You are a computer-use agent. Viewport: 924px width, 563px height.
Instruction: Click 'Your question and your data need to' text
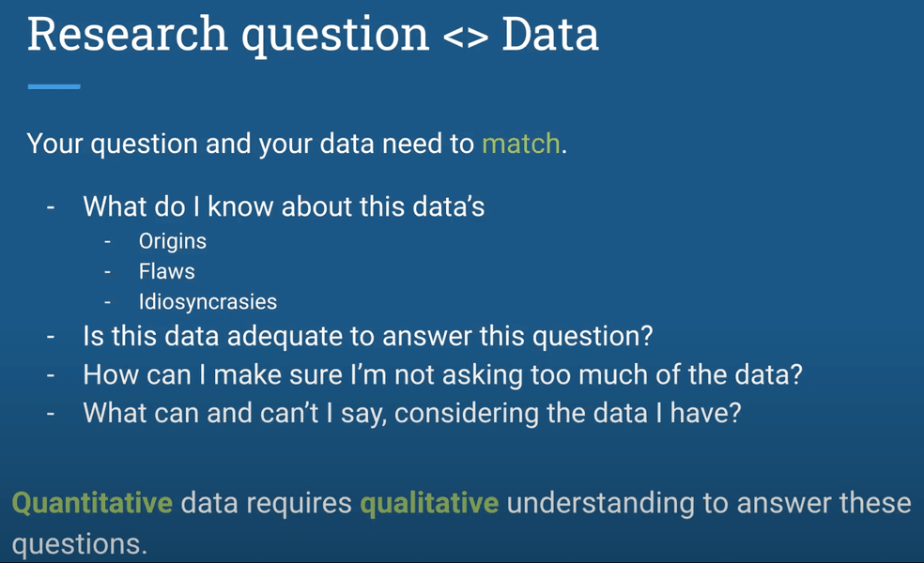(x=251, y=144)
